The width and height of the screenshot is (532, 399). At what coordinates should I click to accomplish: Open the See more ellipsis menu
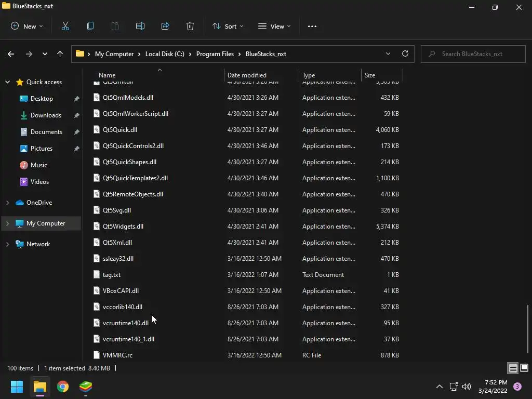pos(312,26)
